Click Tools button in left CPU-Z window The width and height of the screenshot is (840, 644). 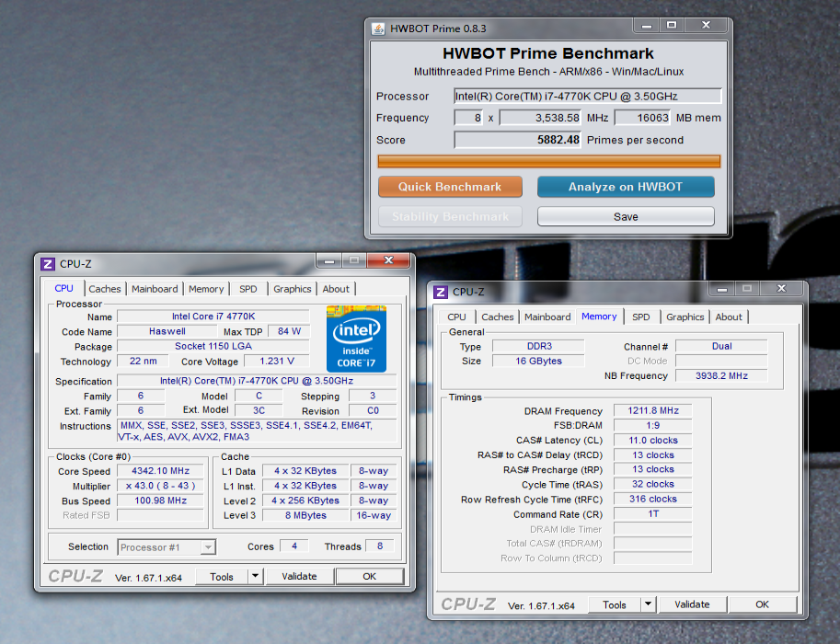click(x=222, y=577)
